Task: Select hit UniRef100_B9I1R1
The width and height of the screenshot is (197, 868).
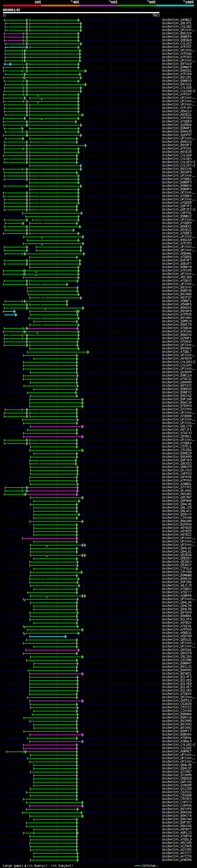Action: click(177, 78)
